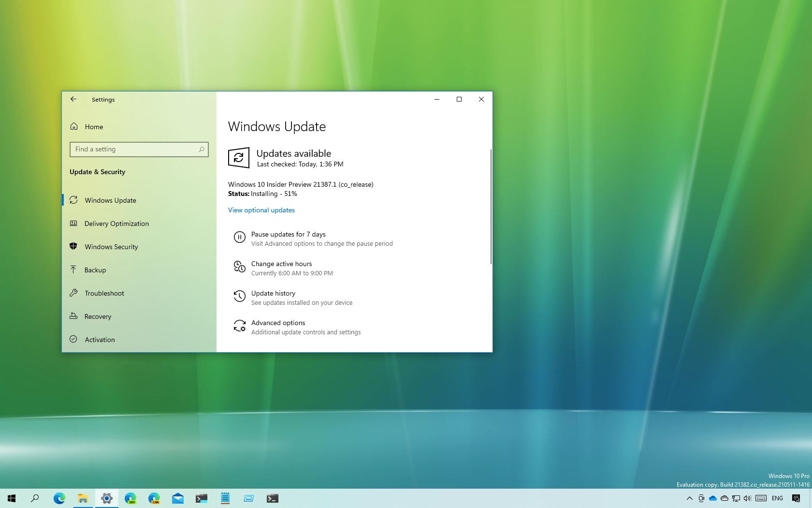Click the Update history icon
Image resolution: width=812 pixels, height=508 pixels.
[x=239, y=296]
